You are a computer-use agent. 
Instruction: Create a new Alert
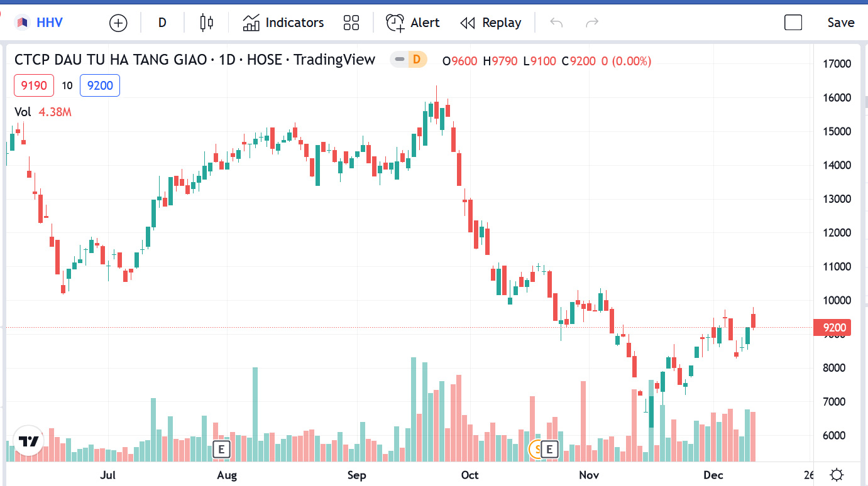[x=413, y=23]
